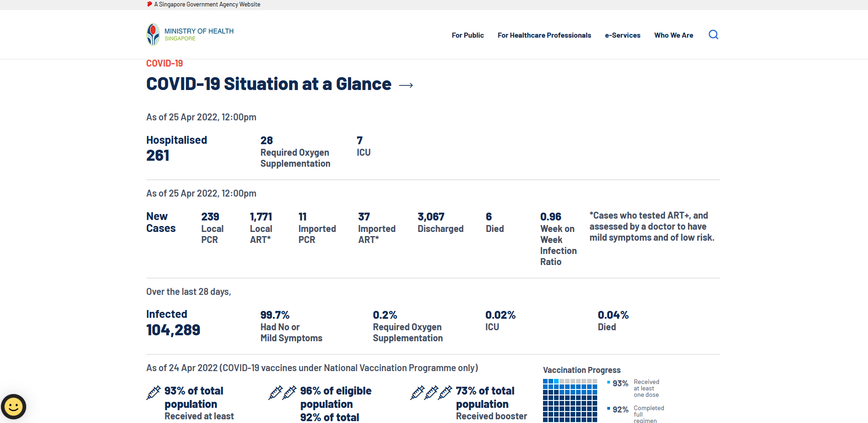The height and width of the screenshot is (423, 868).
Task: Click the blue 92% legend square
Action: [609, 408]
